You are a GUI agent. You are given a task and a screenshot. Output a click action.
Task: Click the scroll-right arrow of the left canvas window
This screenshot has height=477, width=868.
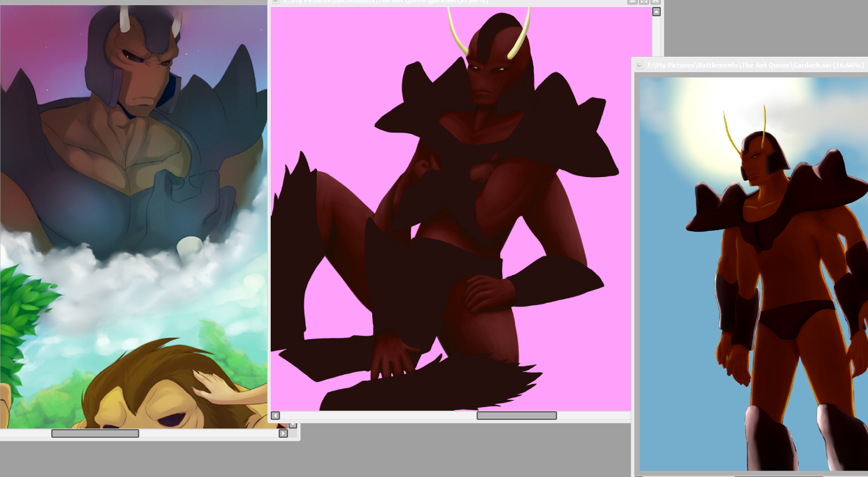(x=283, y=433)
